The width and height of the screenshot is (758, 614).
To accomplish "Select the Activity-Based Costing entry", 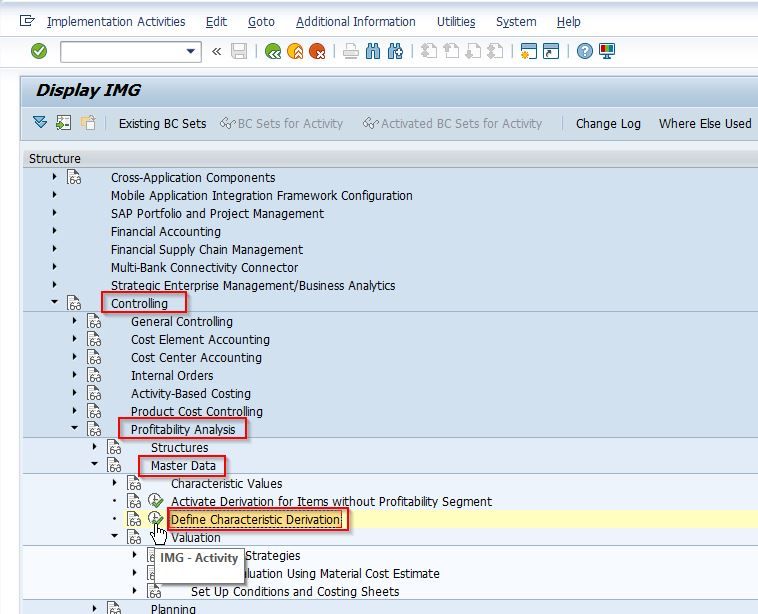I will point(191,394).
